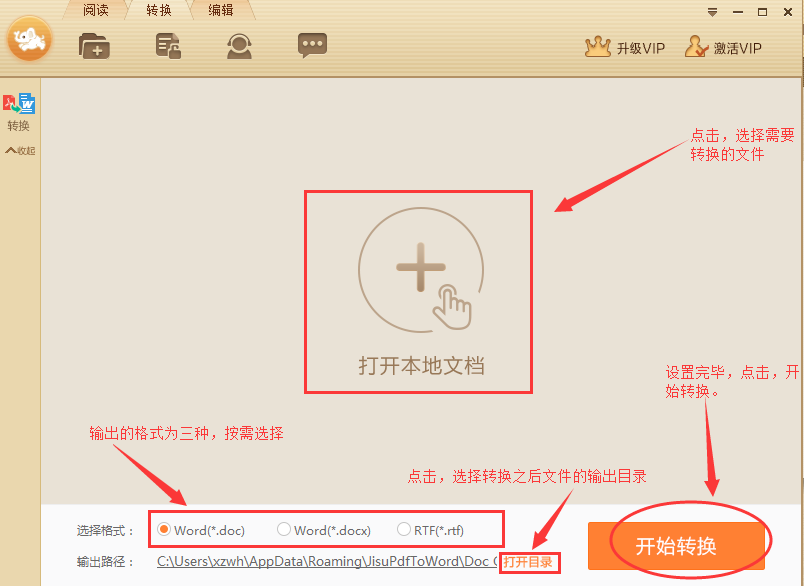
Task: Open the title bar dropdown menu arrow
Action: point(712,12)
